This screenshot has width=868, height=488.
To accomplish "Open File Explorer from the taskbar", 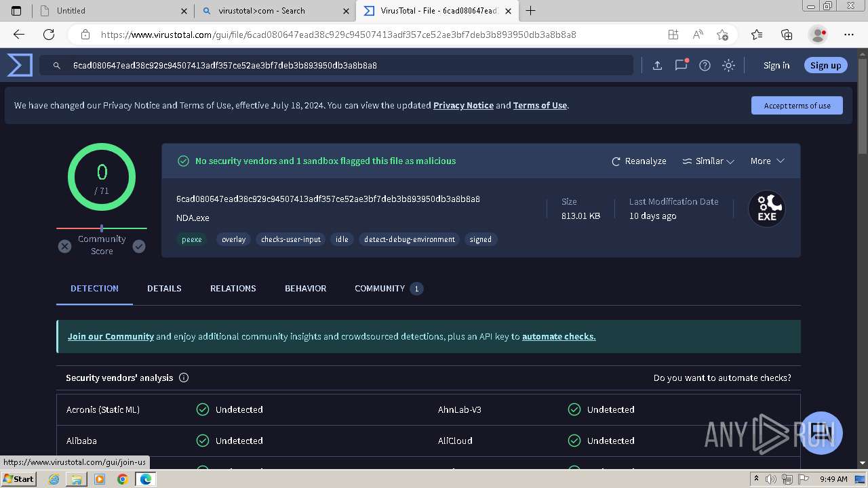I will [77, 479].
